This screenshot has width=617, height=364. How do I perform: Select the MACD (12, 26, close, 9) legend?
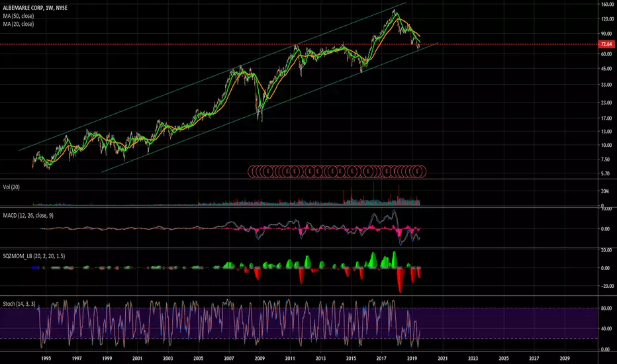point(28,216)
